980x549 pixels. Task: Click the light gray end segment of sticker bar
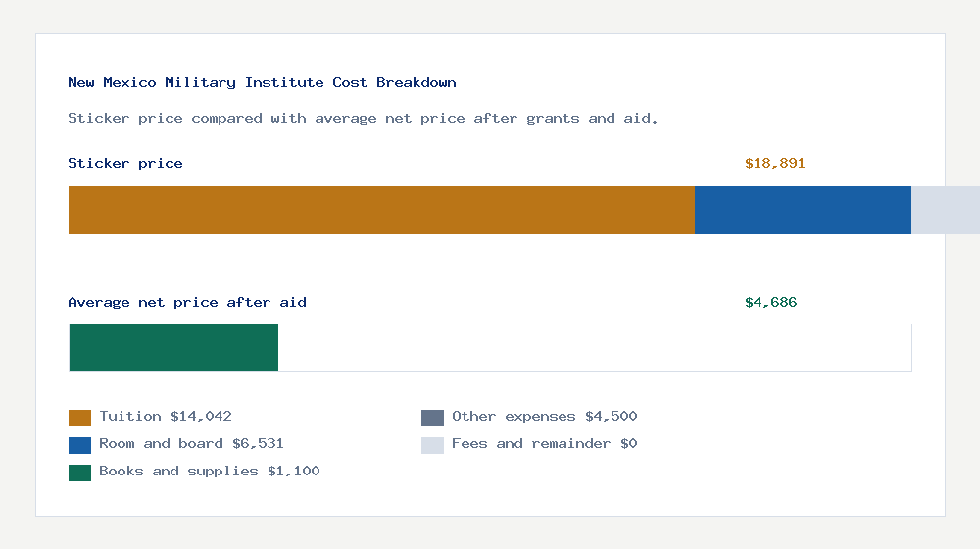click(945, 210)
